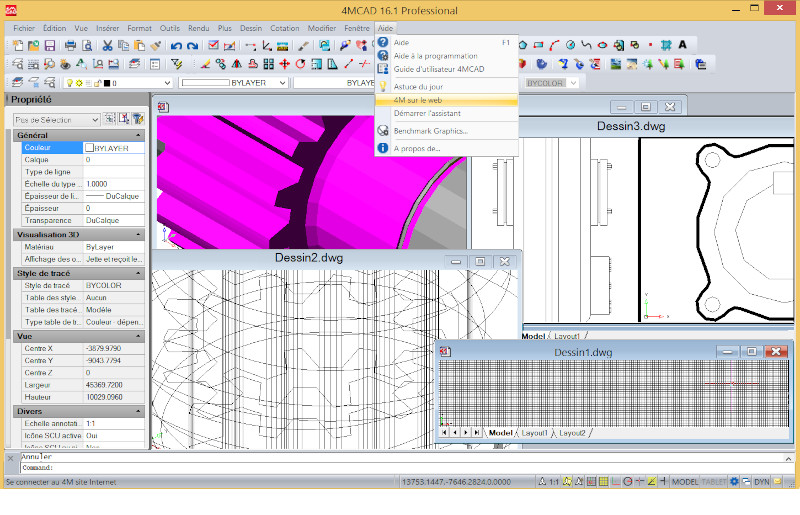This screenshot has width=800, height=515.
Task: Click the Print icon
Action: [70, 46]
